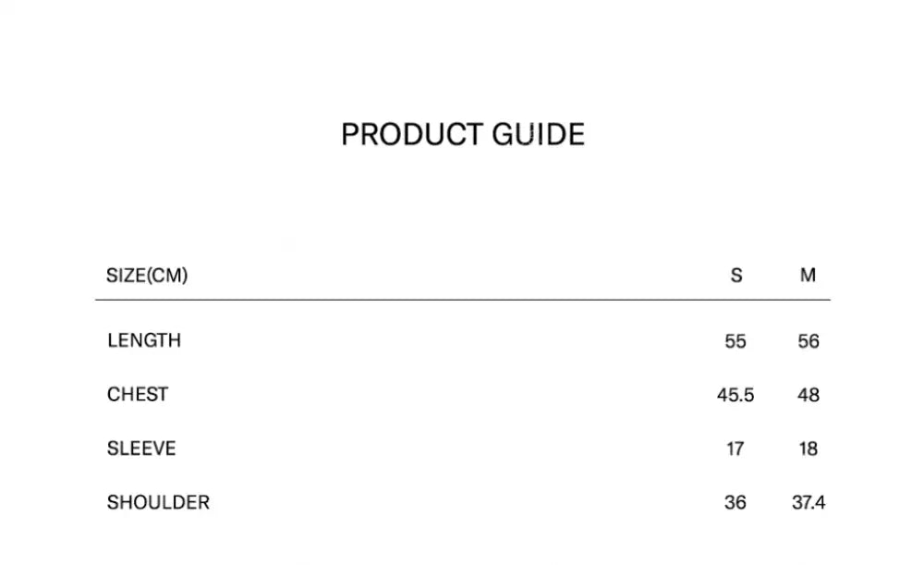Click the horizontal divider under the header row
The width and height of the screenshot is (924, 565).
[x=462, y=301]
